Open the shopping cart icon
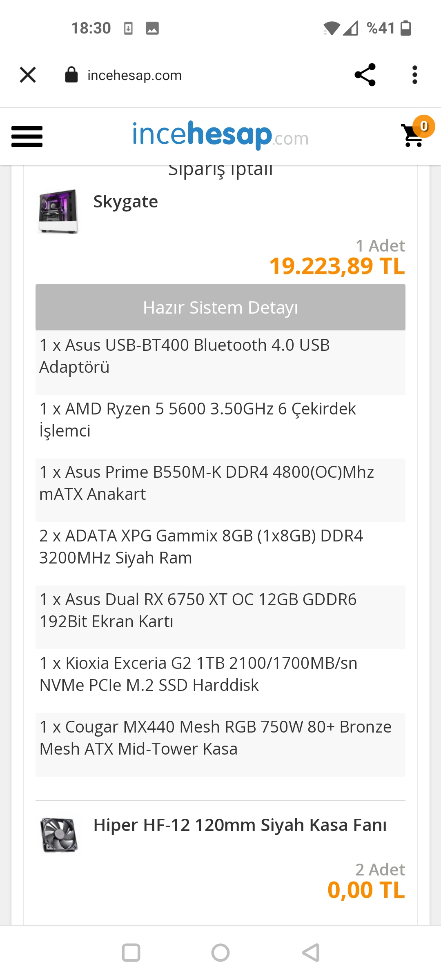441x980 pixels. 414,135
